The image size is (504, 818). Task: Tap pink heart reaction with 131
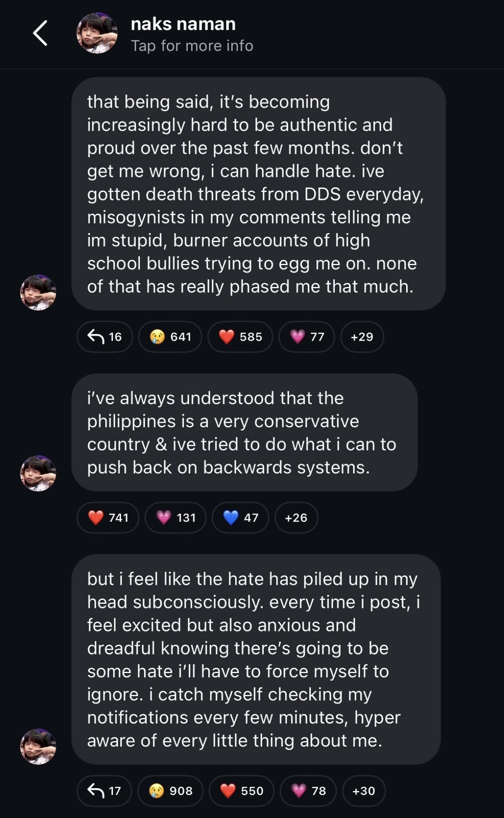coord(176,518)
